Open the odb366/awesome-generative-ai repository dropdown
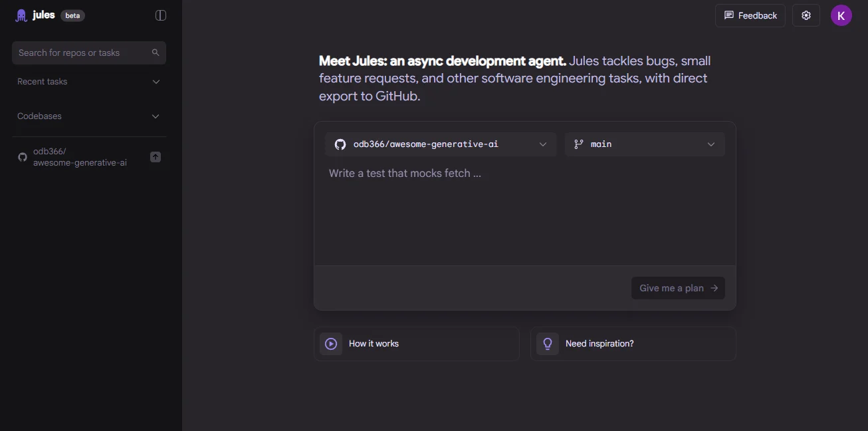 [441, 144]
